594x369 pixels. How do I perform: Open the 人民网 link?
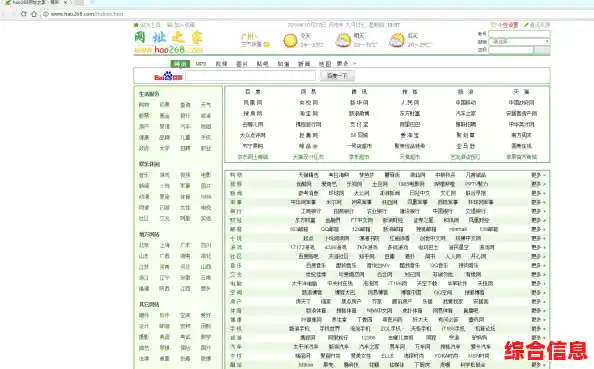click(x=410, y=103)
